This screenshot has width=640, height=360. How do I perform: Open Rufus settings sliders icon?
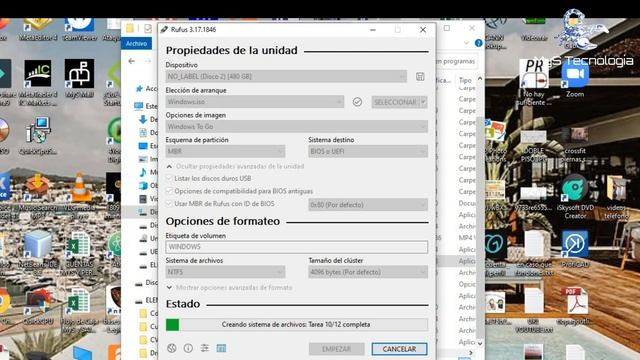coord(204,348)
